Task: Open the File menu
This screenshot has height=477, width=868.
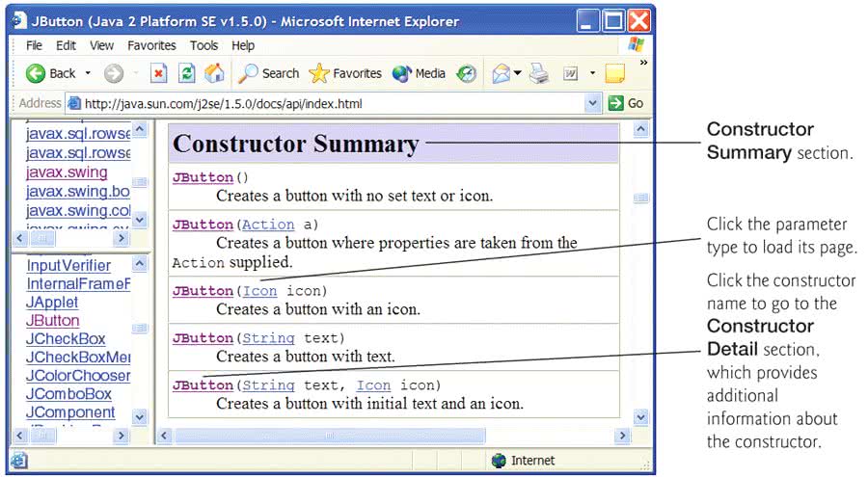Action: [35, 45]
